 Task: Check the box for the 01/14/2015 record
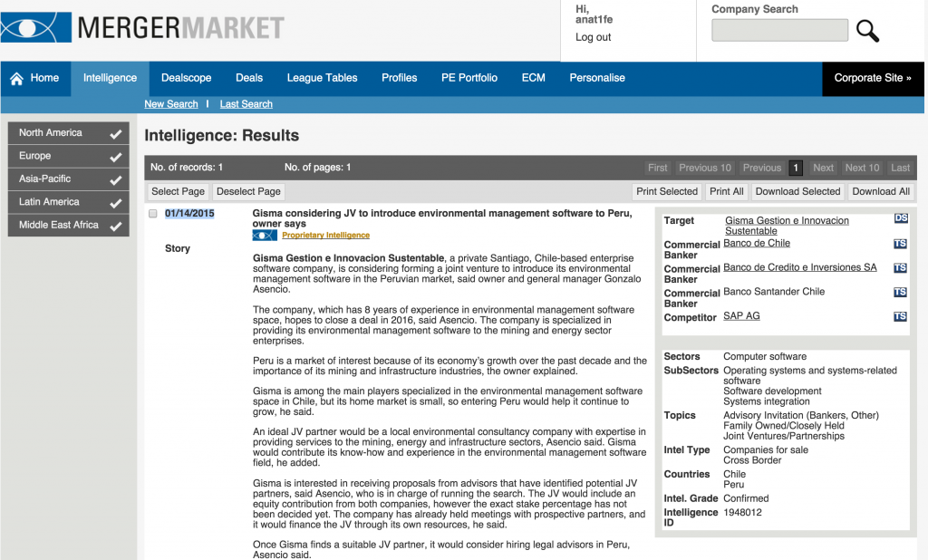pyautogui.click(x=152, y=214)
